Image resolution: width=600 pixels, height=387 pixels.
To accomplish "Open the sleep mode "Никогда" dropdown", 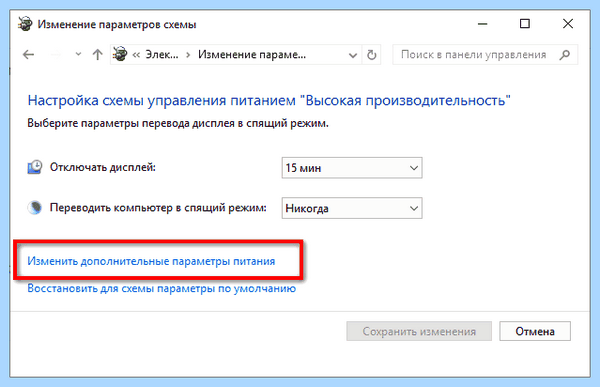I will tap(352, 208).
